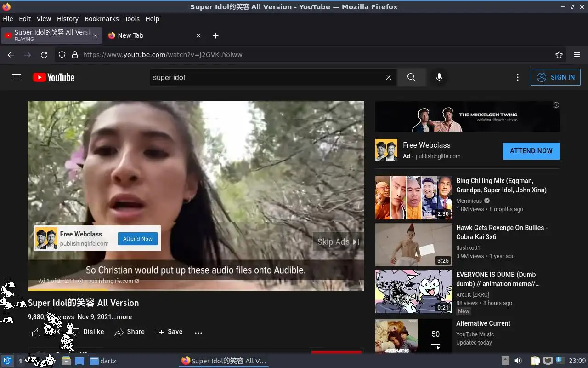Save the video to a playlist

169,332
